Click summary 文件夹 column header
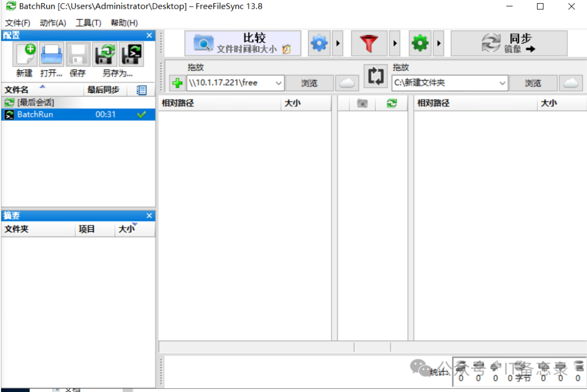 [39, 229]
